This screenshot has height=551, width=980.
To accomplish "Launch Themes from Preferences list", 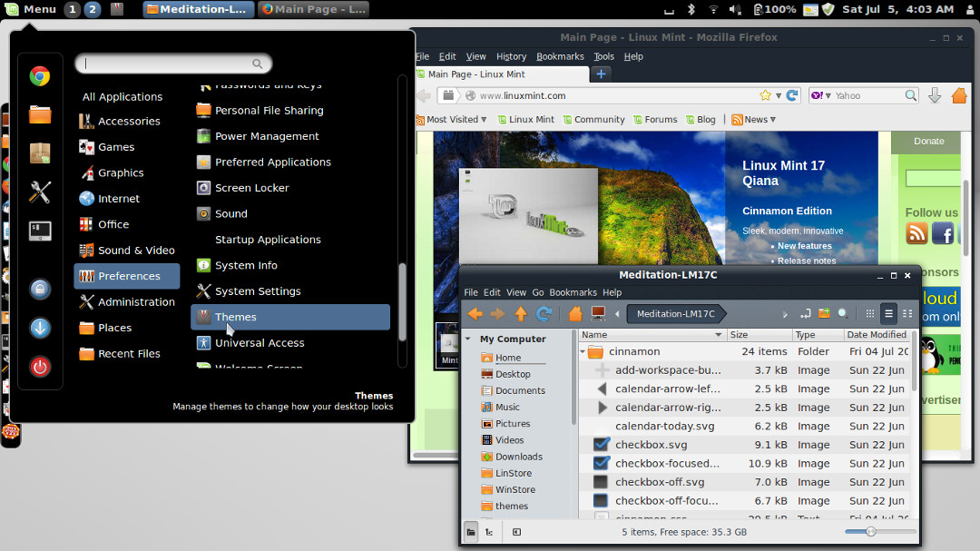I will pyautogui.click(x=290, y=317).
